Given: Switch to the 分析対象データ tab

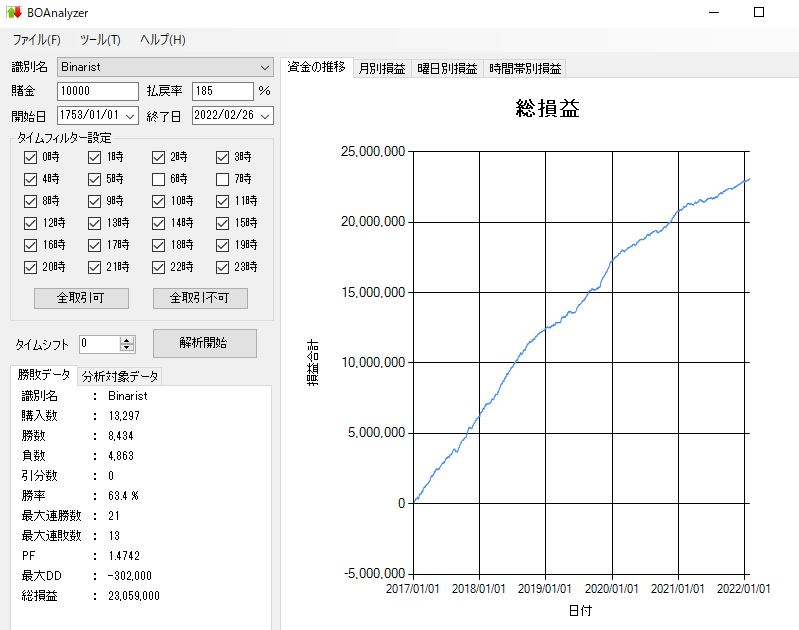Looking at the screenshot, I should [x=120, y=376].
